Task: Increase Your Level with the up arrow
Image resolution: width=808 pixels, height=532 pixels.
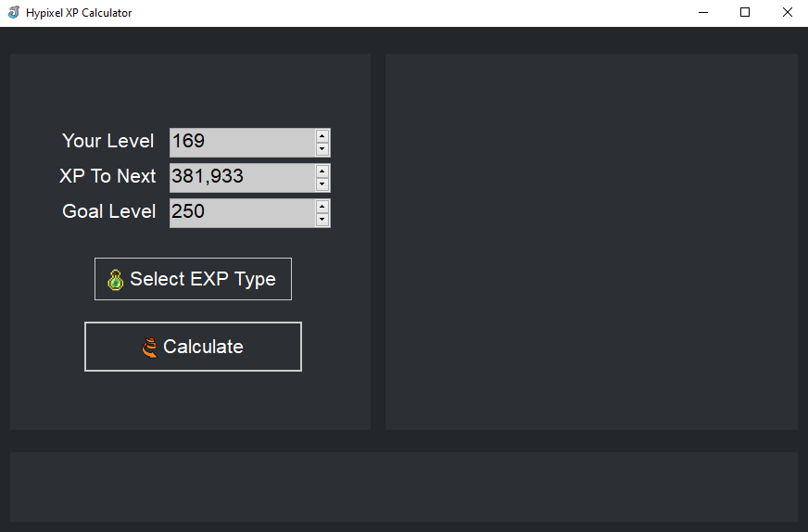Action: [322, 136]
